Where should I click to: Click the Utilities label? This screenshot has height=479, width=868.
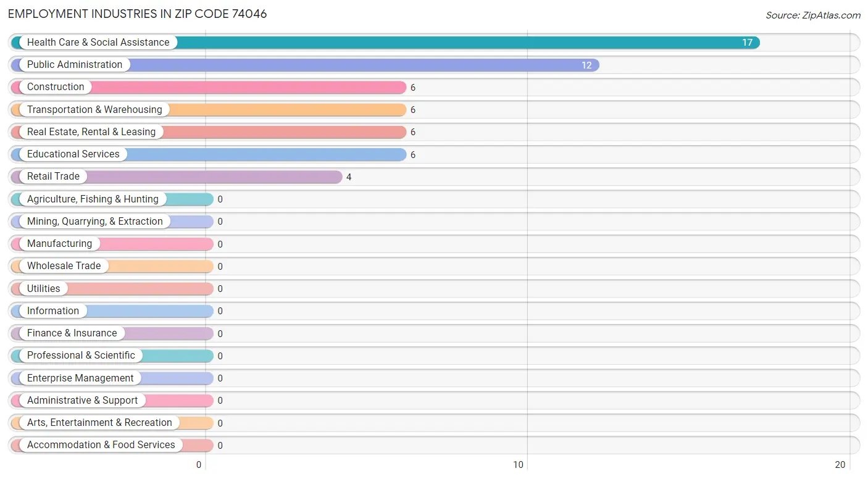[x=44, y=288]
